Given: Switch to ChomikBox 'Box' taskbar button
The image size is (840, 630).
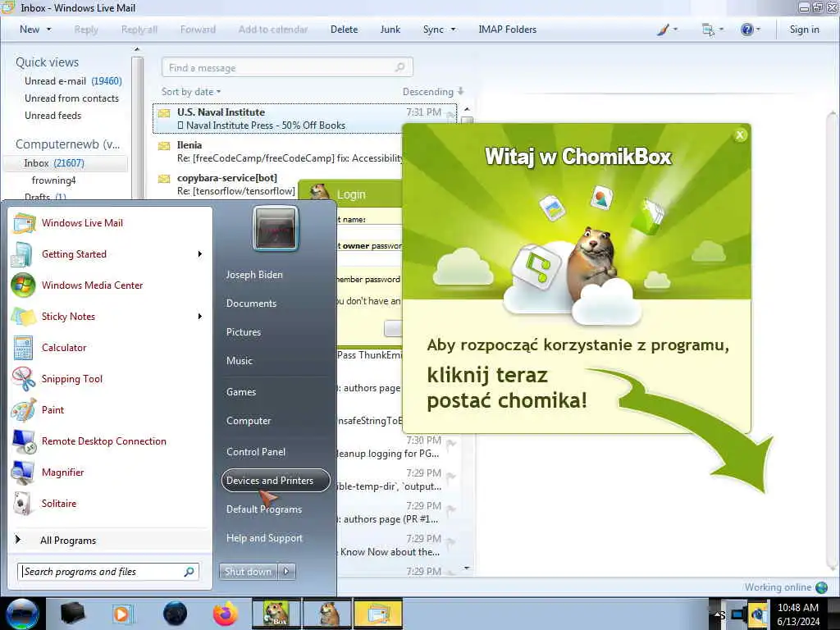Looking at the screenshot, I should (x=276, y=614).
